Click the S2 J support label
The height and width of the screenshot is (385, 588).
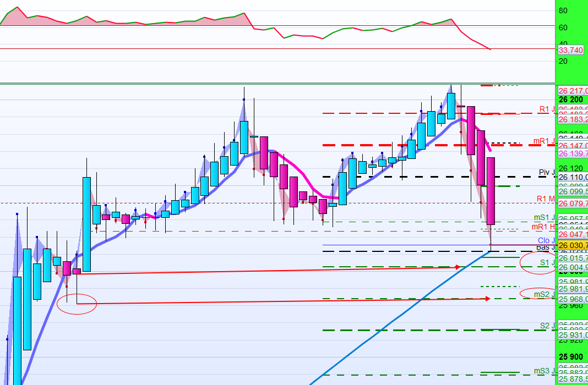547,326
